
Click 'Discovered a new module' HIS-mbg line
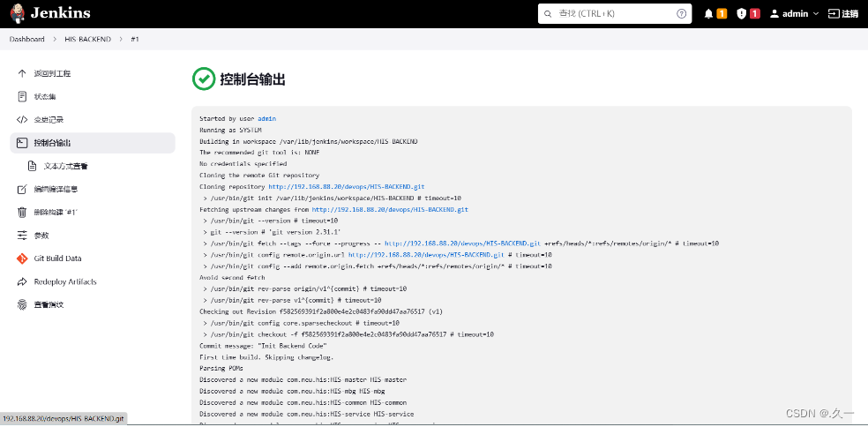click(292, 391)
